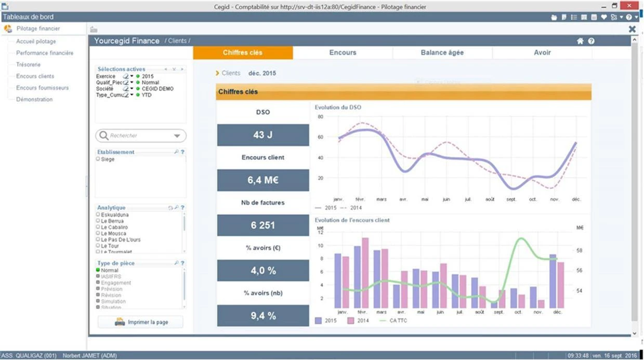644x360 pixels.
Task: Click the list view icon in top toolbar
Action: (x=574, y=17)
